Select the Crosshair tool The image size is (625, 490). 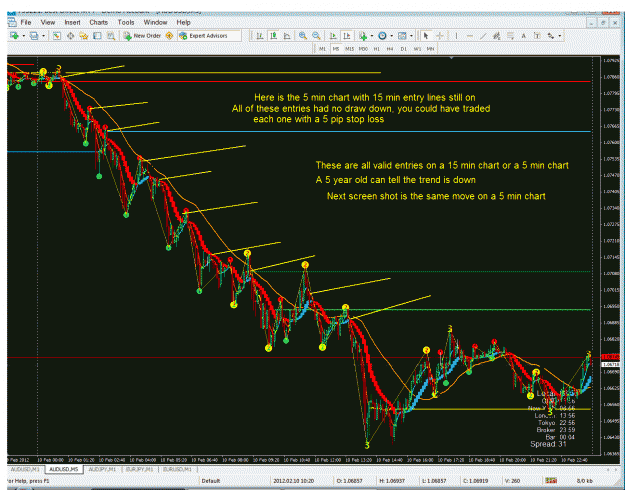coord(440,36)
